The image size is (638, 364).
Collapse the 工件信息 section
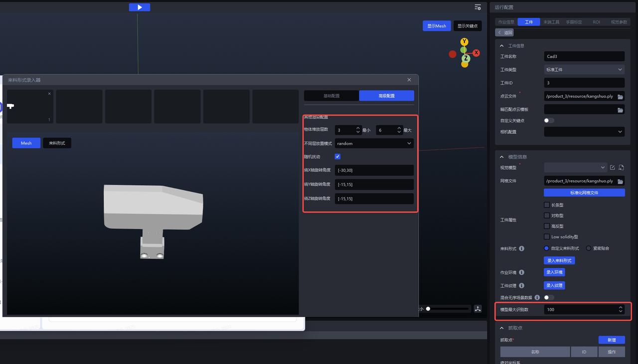pyautogui.click(x=502, y=46)
